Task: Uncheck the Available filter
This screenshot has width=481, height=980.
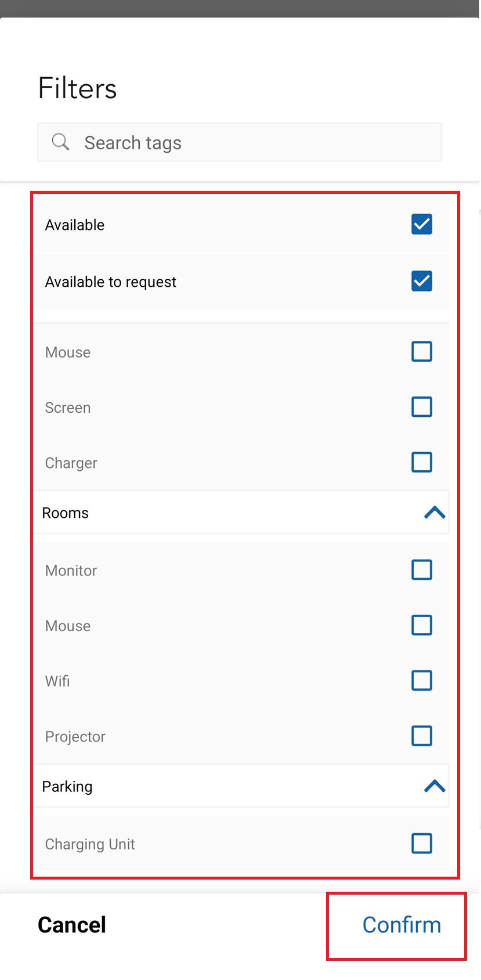Action: [421, 224]
